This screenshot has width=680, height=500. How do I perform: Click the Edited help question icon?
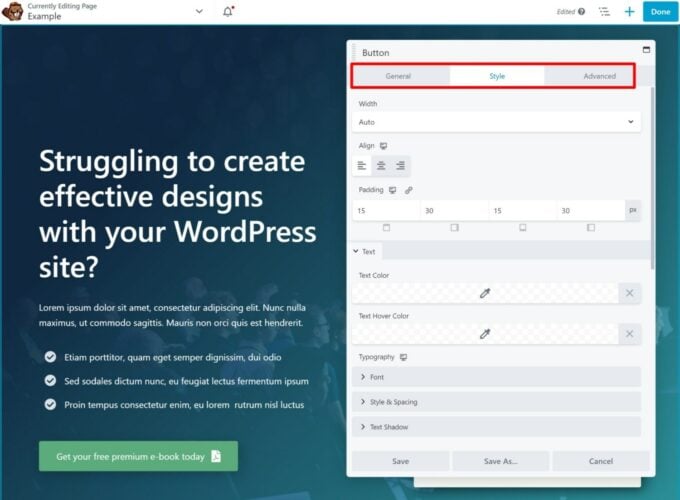pyautogui.click(x=582, y=12)
